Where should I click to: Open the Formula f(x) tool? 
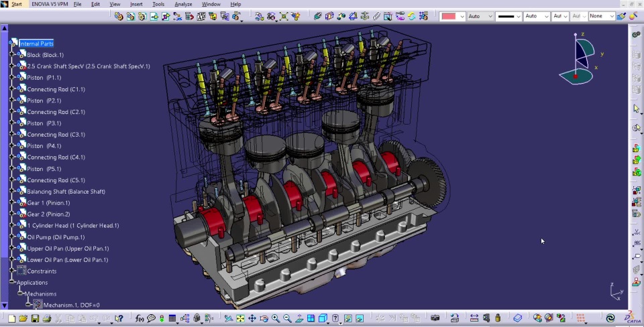pos(140,319)
